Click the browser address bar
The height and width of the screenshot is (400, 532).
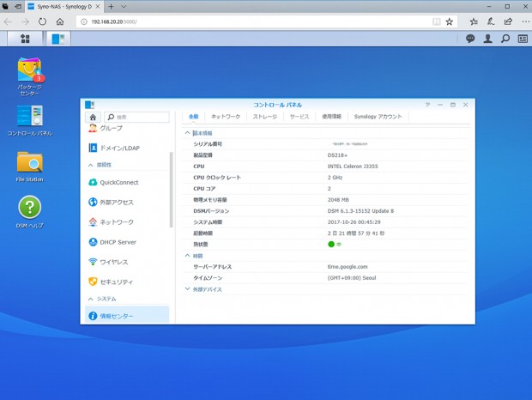(257, 21)
